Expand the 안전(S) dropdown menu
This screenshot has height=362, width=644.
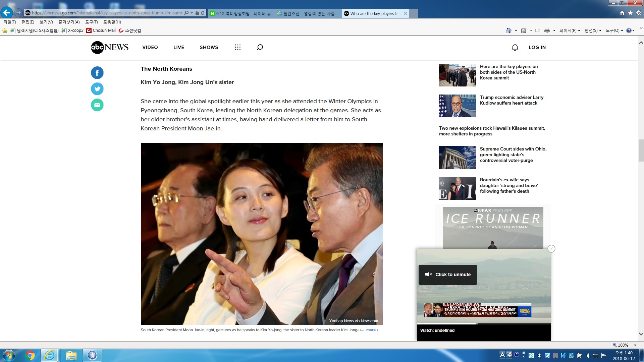(593, 31)
